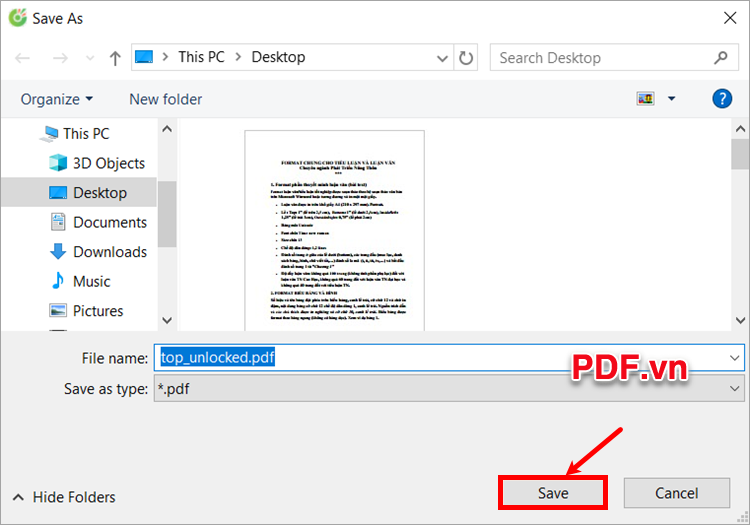Screen dimensions: 750x525
Task: Select This PC in address breadcrumb
Action: [201, 57]
